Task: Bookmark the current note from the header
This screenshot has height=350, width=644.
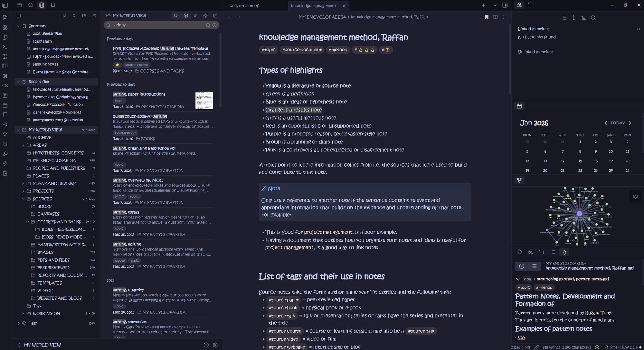Action: point(487,17)
